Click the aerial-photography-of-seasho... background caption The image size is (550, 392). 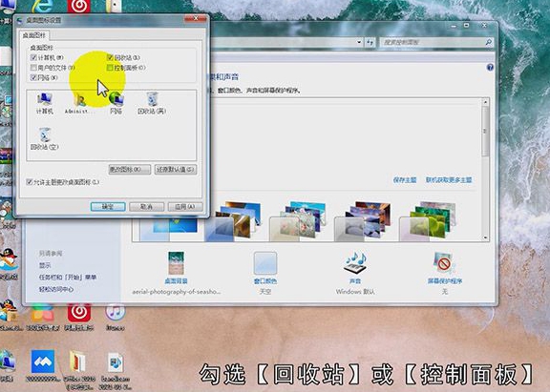[177, 292]
